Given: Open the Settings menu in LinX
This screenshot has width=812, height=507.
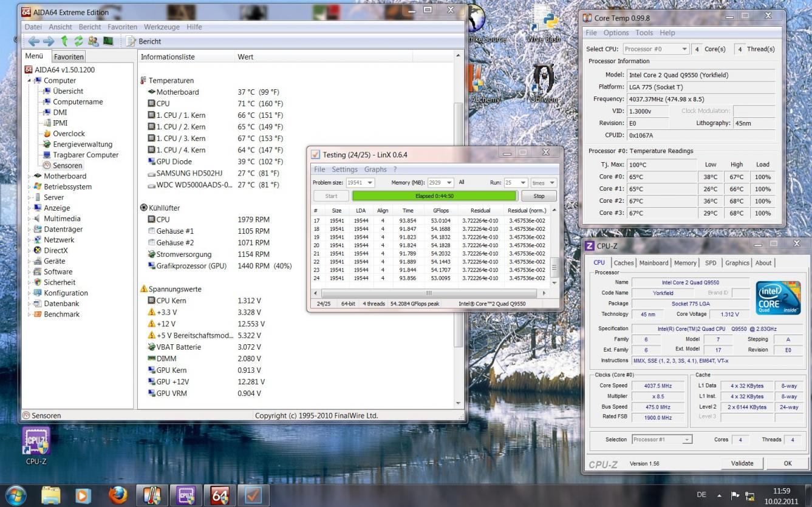Looking at the screenshot, I should click(344, 169).
